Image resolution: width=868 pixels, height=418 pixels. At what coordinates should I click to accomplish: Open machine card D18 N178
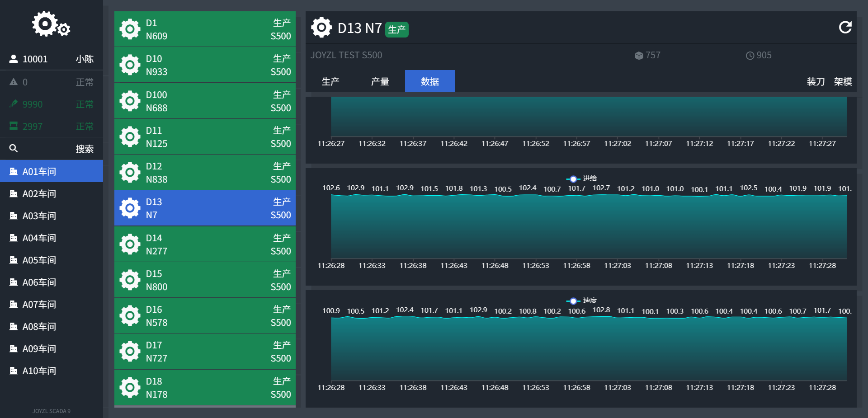coord(205,387)
